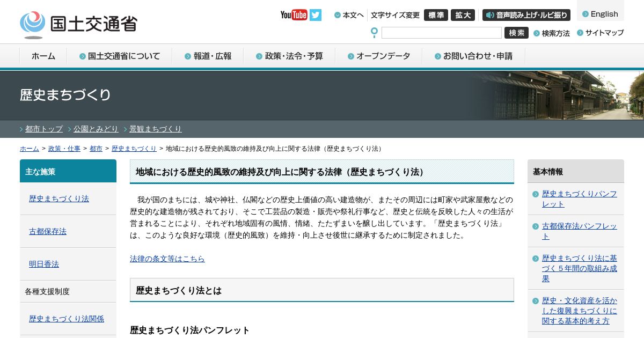Click the bullet icon beside お問い合わせ・申請
Screen dimensions: 644x338
[x=438, y=56]
